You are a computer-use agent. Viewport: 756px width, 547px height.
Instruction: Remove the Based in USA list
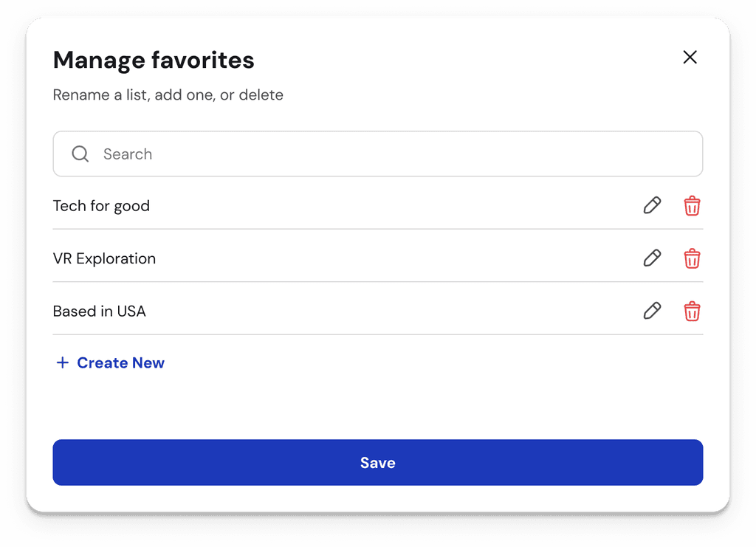[692, 311]
